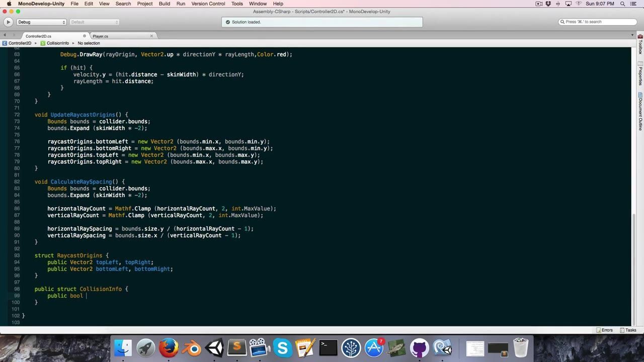Open the App Store from the dock
The image size is (644, 362).
pyautogui.click(x=374, y=348)
